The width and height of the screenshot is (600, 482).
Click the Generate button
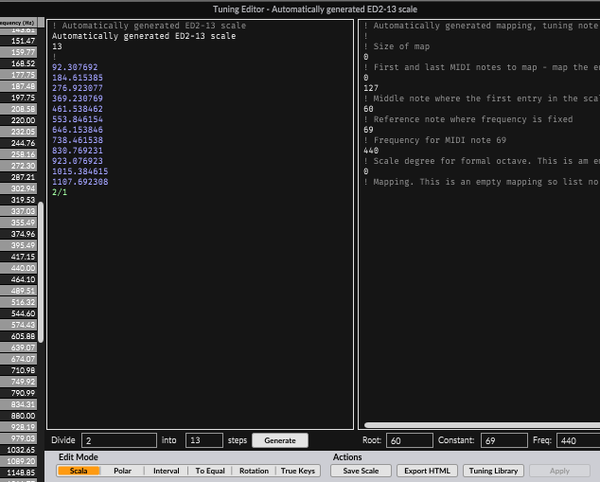(280, 440)
